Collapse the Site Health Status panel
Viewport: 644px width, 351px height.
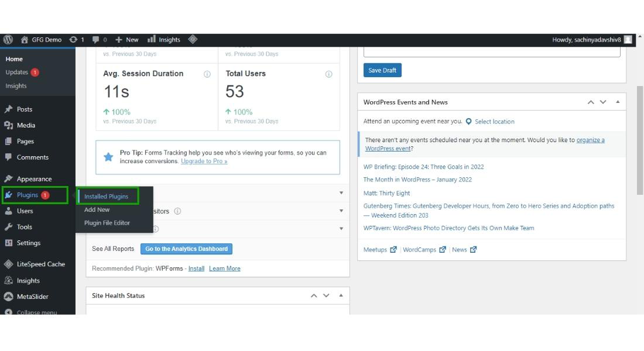[341, 295]
